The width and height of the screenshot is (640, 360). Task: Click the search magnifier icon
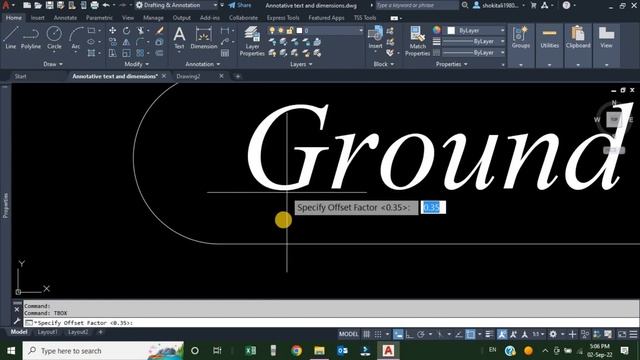465,5
